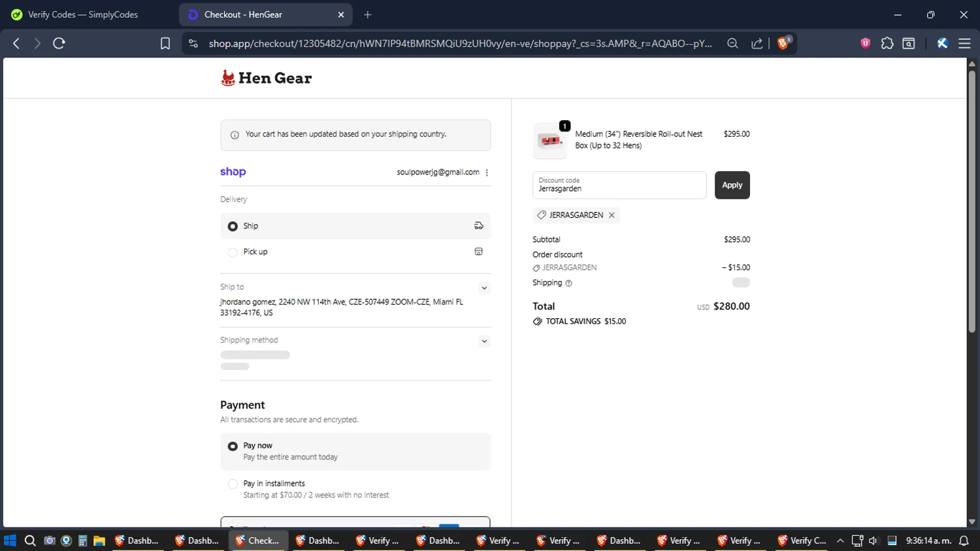
Task: Click the browser address bar URL
Action: [460, 43]
